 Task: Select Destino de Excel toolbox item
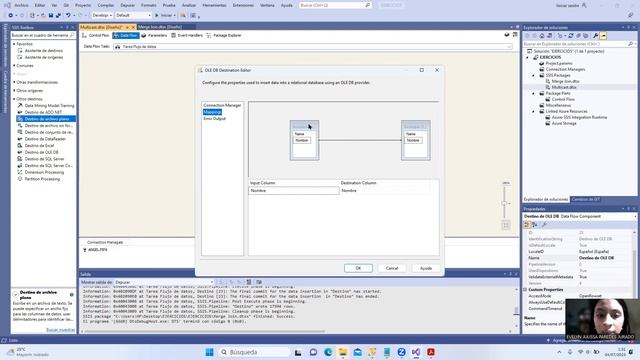[x=39, y=145]
